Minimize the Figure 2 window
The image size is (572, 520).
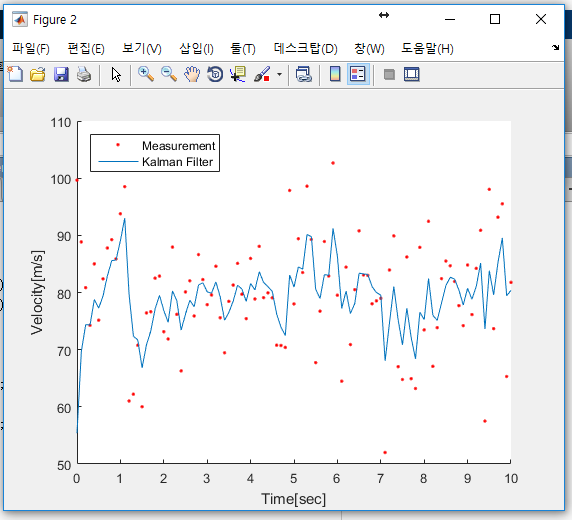coord(450,19)
